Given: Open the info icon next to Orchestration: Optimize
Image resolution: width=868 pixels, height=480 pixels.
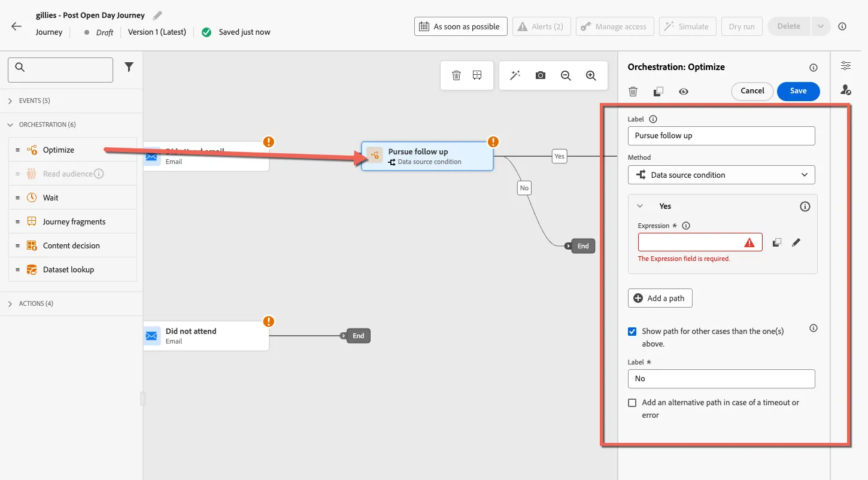Looking at the screenshot, I should click(x=813, y=68).
